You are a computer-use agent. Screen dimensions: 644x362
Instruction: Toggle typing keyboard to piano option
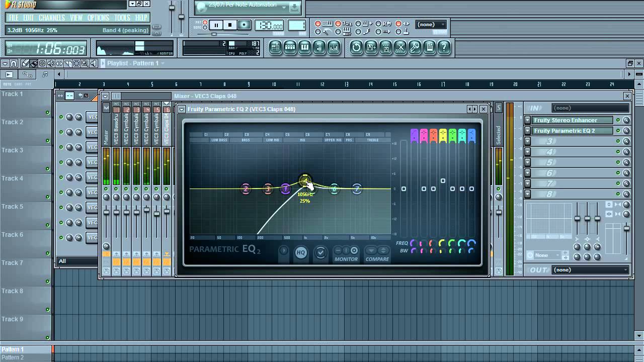pos(318,24)
